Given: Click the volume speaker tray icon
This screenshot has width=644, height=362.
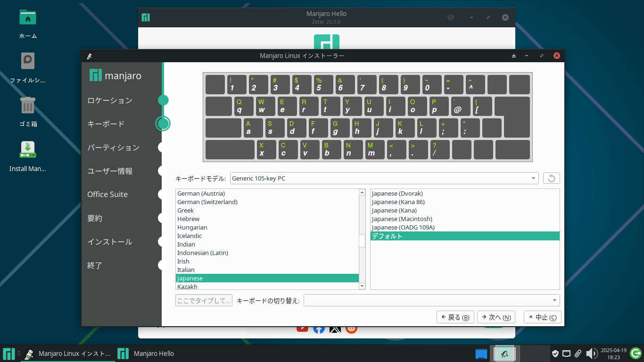Looking at the screenshot, I should (591, 354).
